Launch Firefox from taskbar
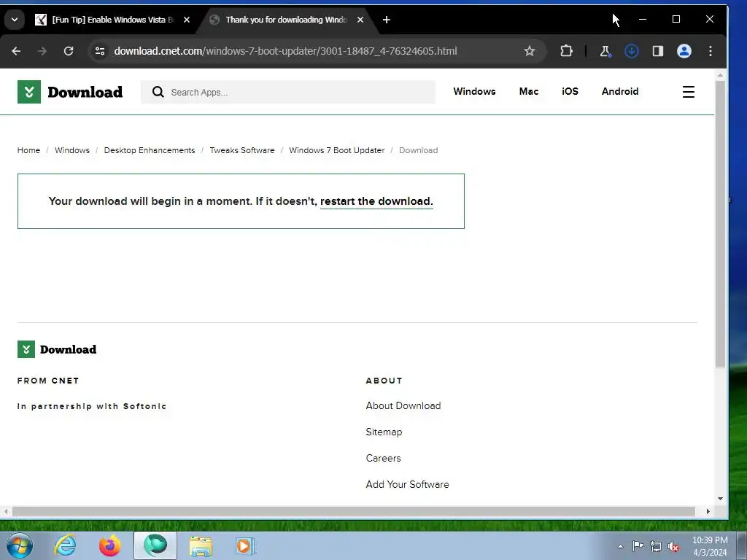This screenshot has width=747, height=560. [x=110, y=545]
